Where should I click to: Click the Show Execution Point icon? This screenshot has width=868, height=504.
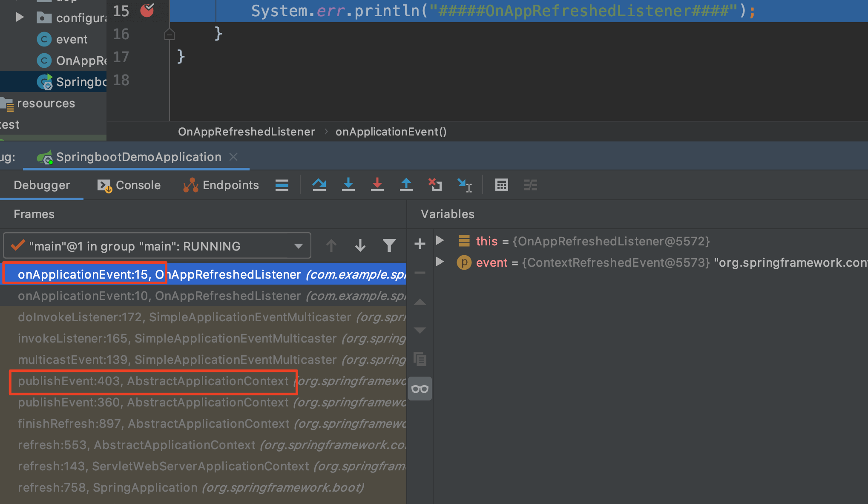click(282, 185)
